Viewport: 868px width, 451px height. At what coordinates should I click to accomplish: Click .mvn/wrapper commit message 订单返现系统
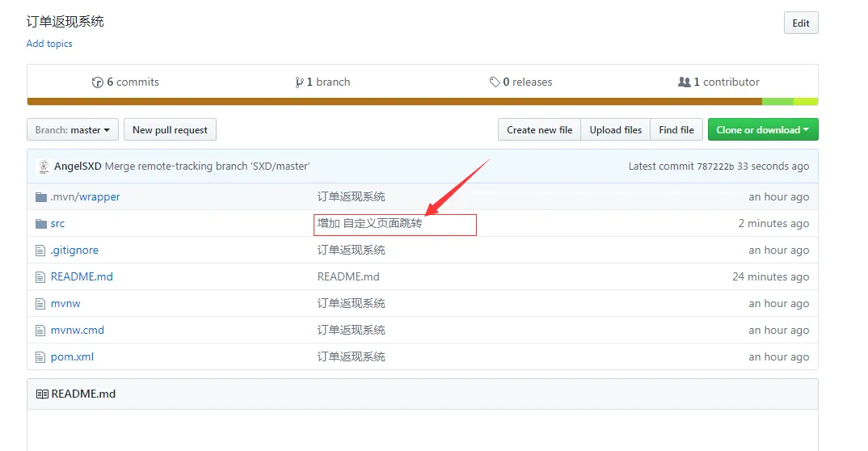[x=351, y=197]
